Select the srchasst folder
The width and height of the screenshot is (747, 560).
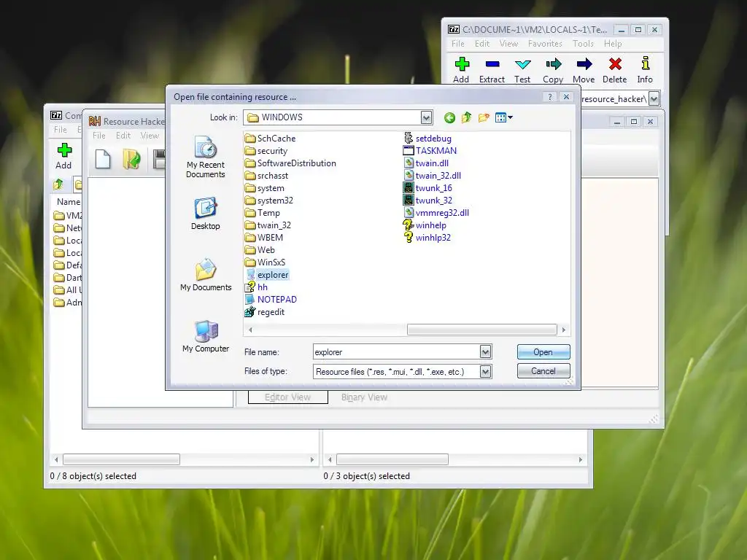[266, 176]
